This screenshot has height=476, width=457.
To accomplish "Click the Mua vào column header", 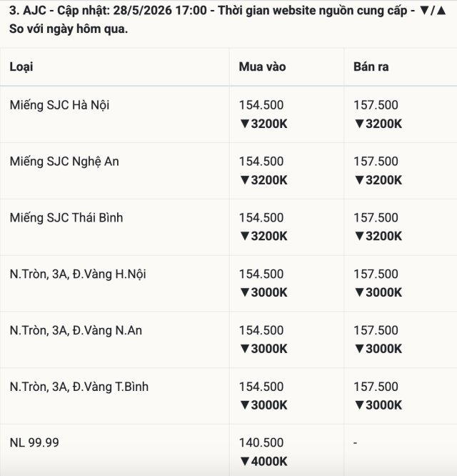I will click(262, 66).
